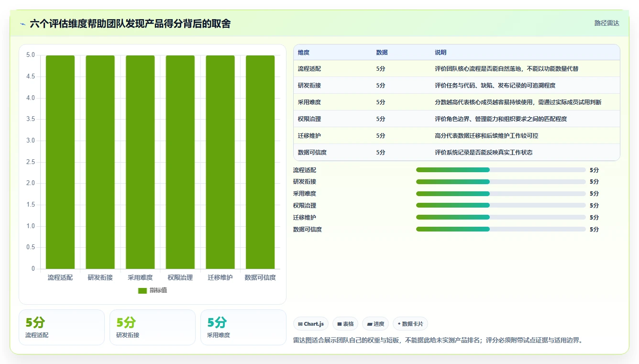The image size is (639, 364).
Task: Click the lightning icon beside the title
Action: 23,24
